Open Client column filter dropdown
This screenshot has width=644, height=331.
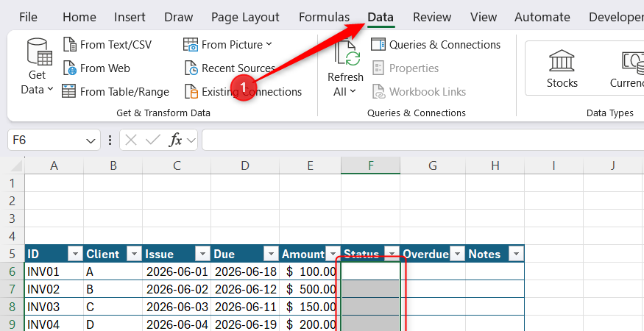pyautogui.click(x=134, y=255)
